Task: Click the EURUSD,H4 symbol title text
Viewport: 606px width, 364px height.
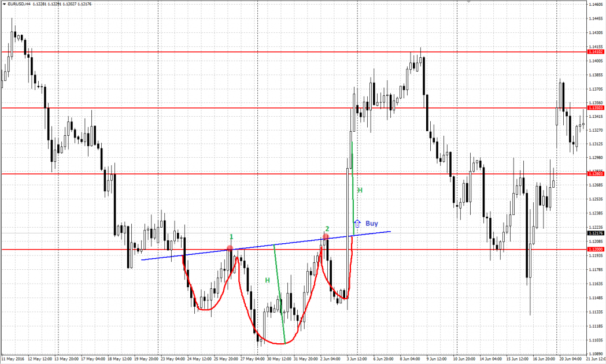Action: [17, 4]
